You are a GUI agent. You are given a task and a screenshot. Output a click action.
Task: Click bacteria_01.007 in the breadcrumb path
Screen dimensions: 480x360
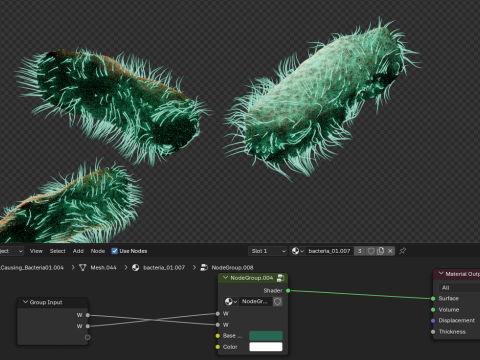point(164,268)
